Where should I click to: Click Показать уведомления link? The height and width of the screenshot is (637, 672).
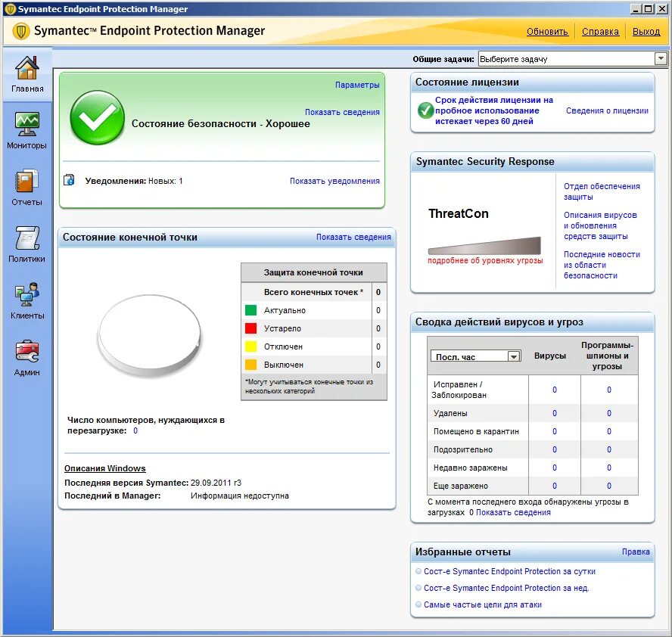click(x=334, y=181)
